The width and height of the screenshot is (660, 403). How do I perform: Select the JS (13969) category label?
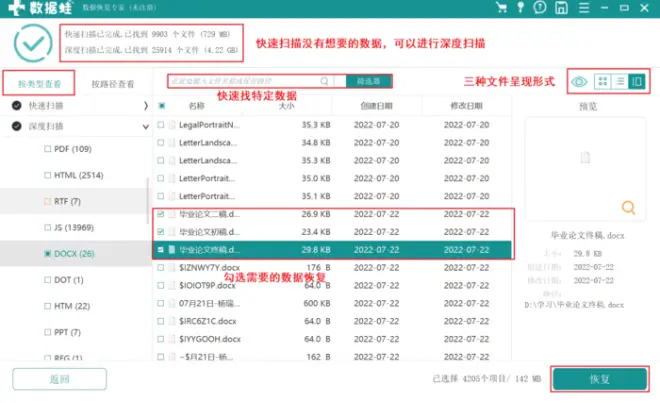(74, 227)
